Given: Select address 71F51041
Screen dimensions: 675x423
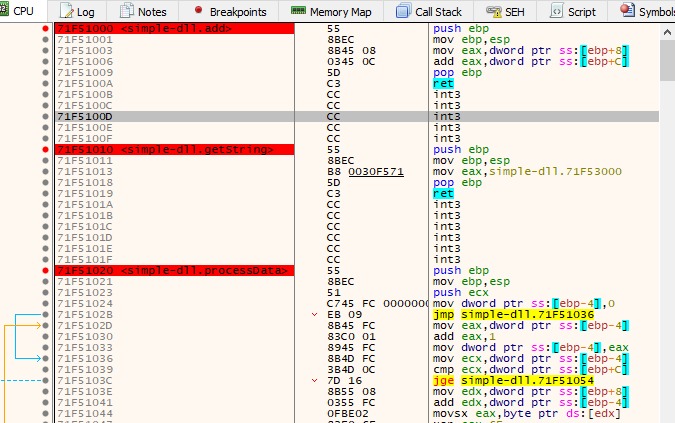Looking at the screenshot, I should coord(85,402).
